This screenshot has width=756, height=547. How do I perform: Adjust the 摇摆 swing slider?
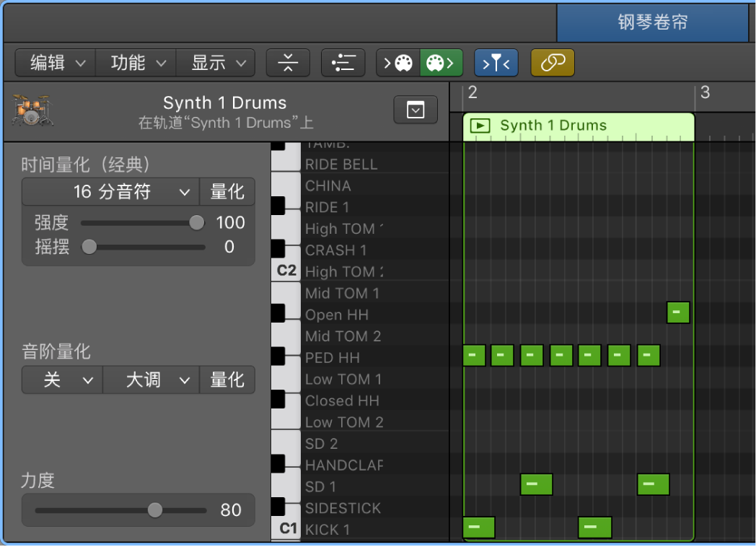(89, 247)
